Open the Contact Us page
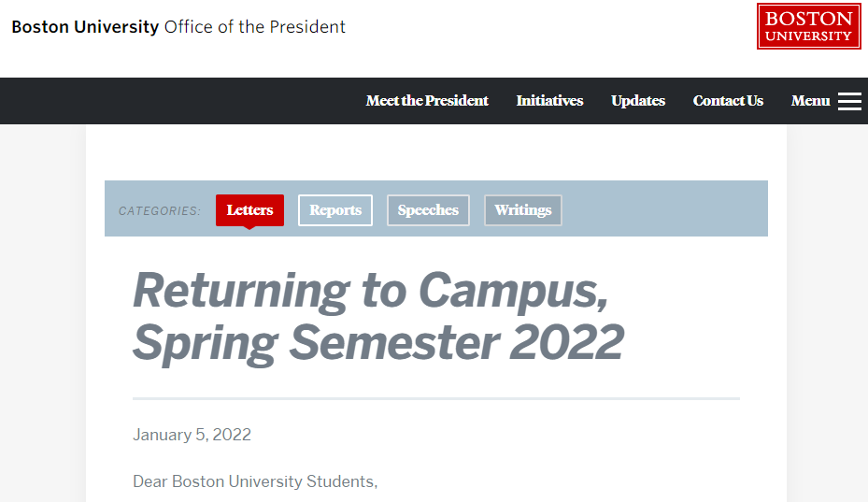 click(x=728, y=101)
